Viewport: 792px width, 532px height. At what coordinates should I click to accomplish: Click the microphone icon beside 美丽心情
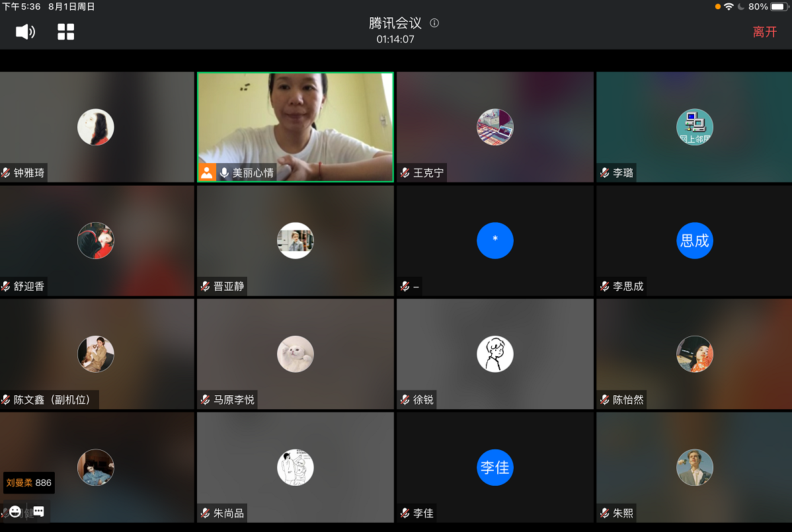click(x=224, y=172)
